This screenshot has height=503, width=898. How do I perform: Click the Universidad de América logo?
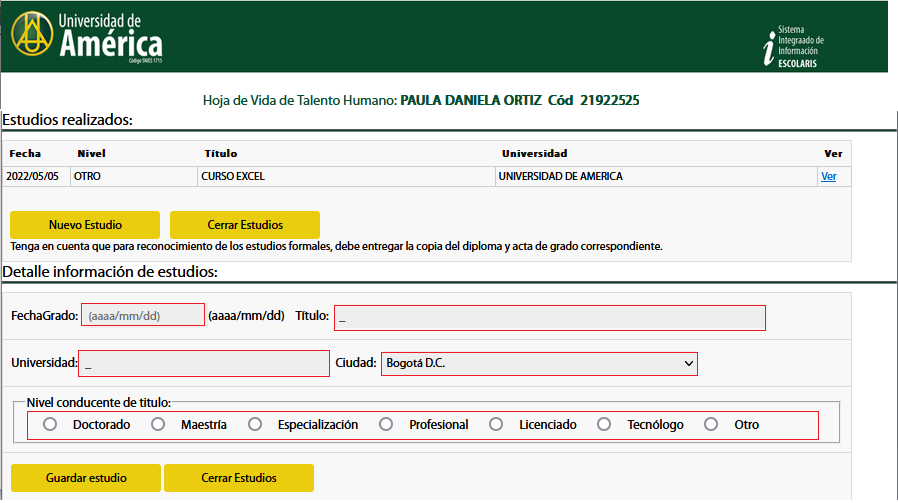point(86,37)
